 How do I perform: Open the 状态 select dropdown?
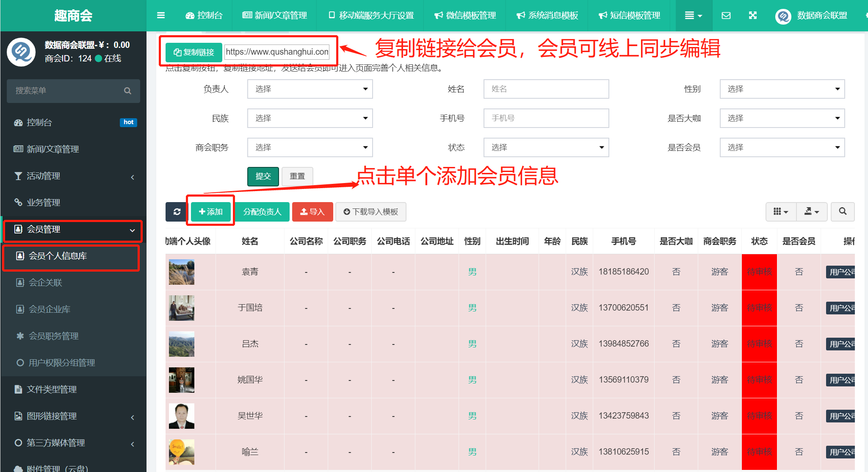(x=546, y=147)
